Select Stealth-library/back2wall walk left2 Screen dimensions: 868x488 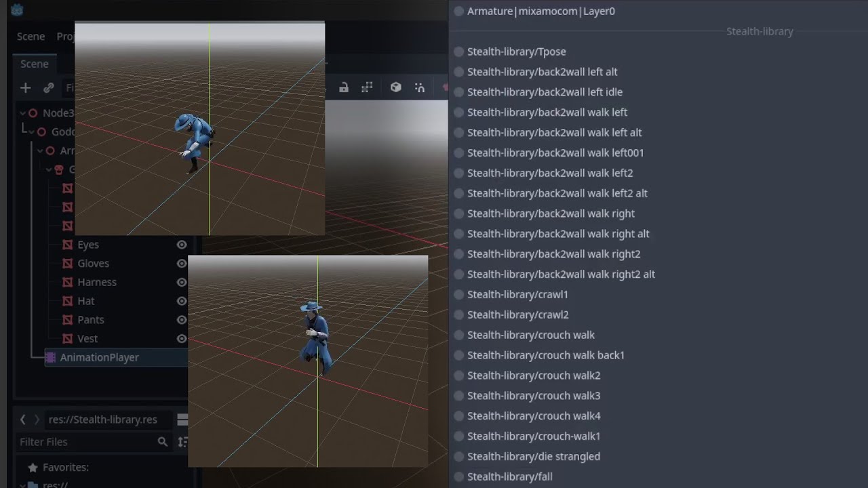[x=550, y=174]
